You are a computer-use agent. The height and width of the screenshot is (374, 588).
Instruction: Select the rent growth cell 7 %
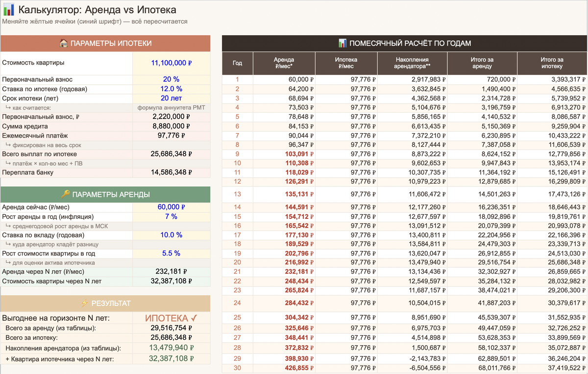(x=171, y=216)
